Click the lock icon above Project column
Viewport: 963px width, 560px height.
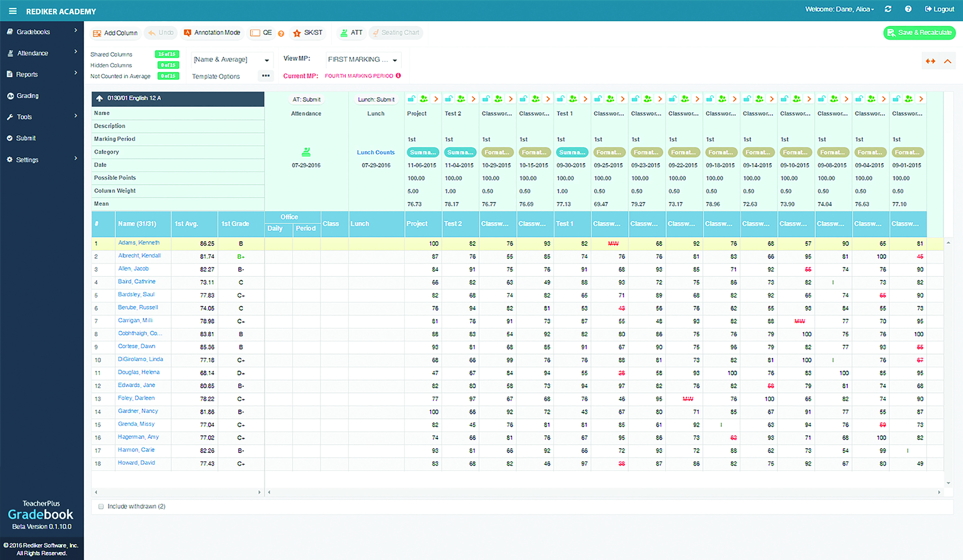pos(411,99)
